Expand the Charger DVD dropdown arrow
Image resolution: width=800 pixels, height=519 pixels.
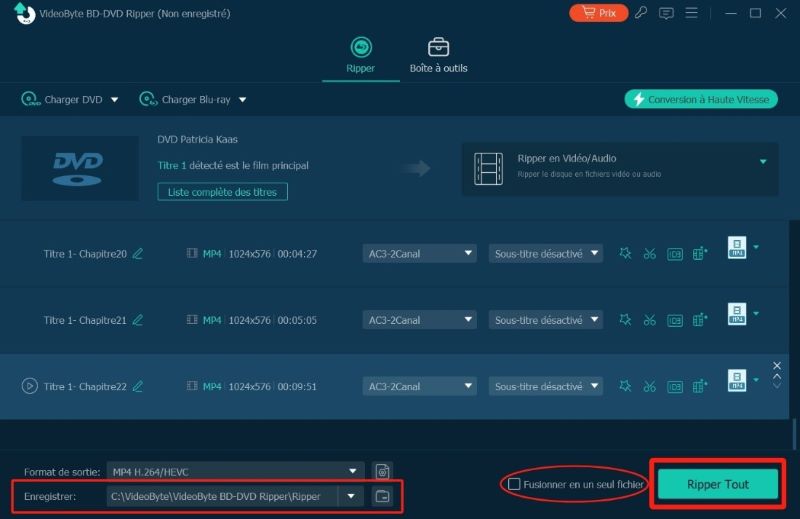point(115,100)
